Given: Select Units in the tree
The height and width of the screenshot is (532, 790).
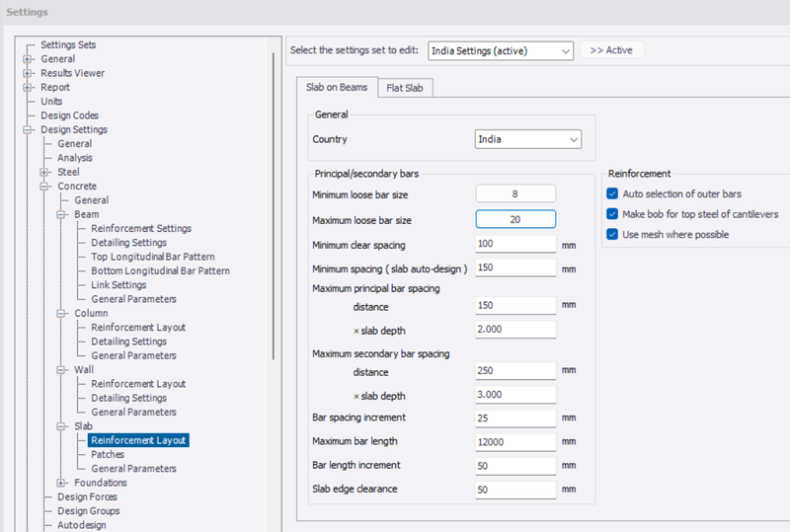Looking at the screenshot, I should click(51, 102).
